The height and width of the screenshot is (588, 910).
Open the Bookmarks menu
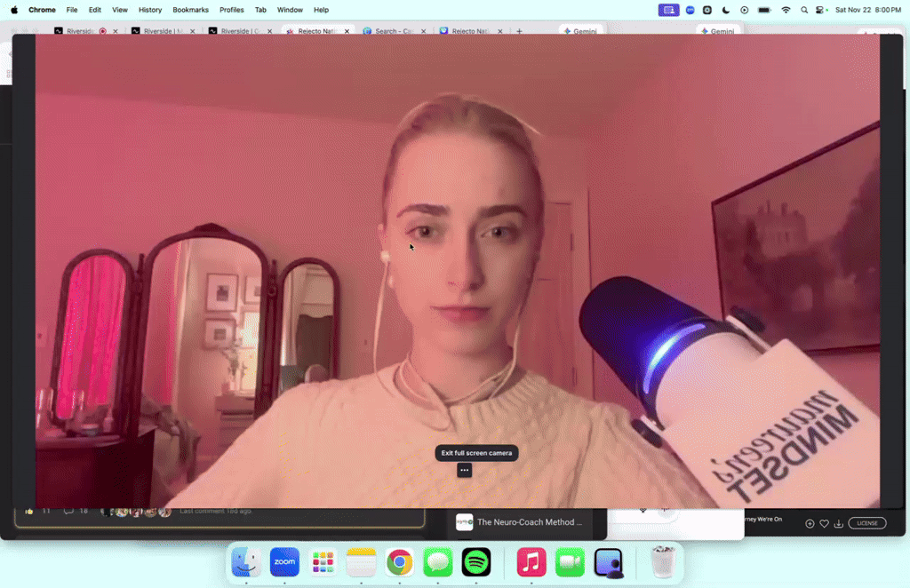190,10
